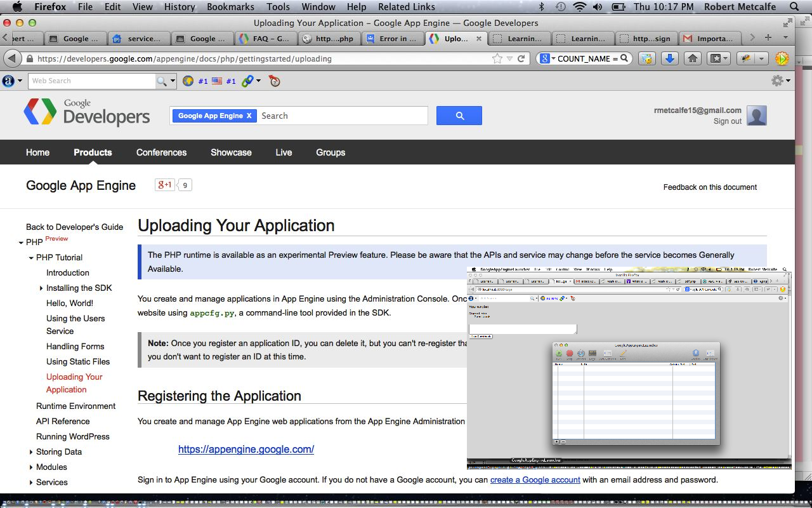This screenshot has height=508, width=812.
Task: Click the browser Back arrow button
Action: click(12, 58)
